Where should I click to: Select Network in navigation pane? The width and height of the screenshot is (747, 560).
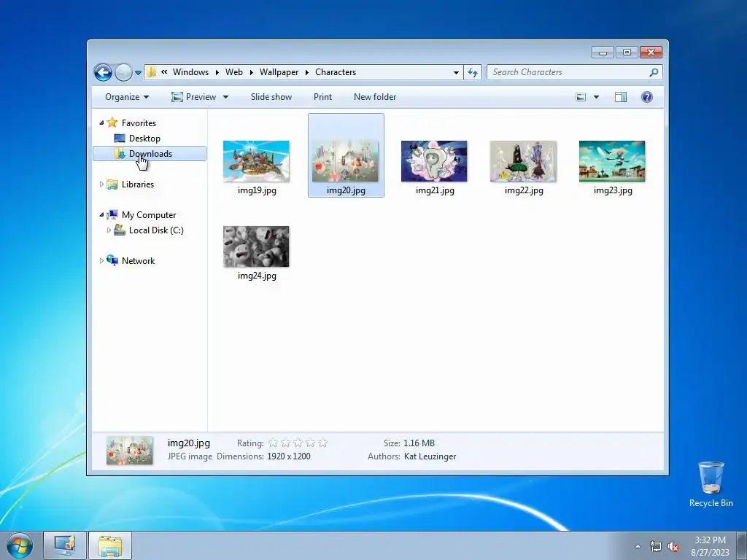(x=138, y=260)
